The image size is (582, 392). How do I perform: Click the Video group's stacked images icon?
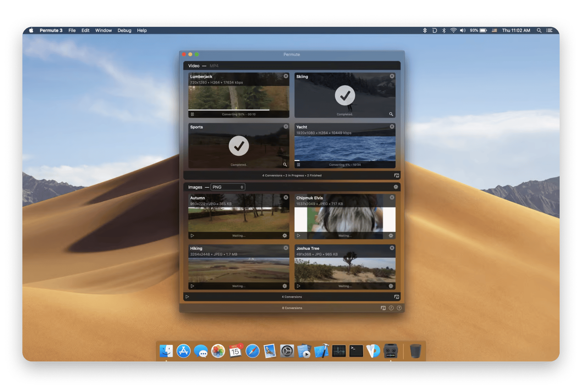[397, 176]
